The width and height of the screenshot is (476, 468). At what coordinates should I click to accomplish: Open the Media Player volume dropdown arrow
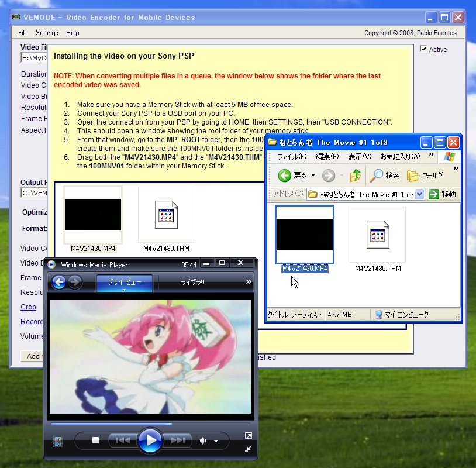(x=216, y=441)
